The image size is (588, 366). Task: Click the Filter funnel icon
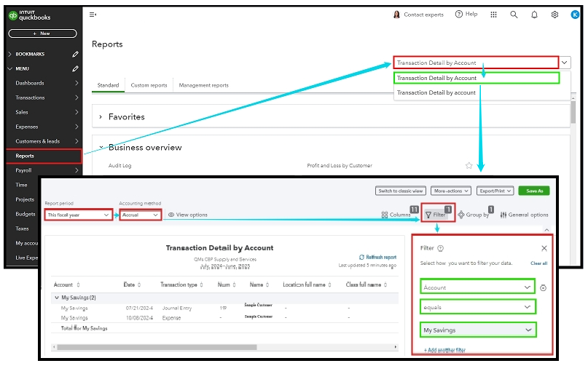coord(428,215)
